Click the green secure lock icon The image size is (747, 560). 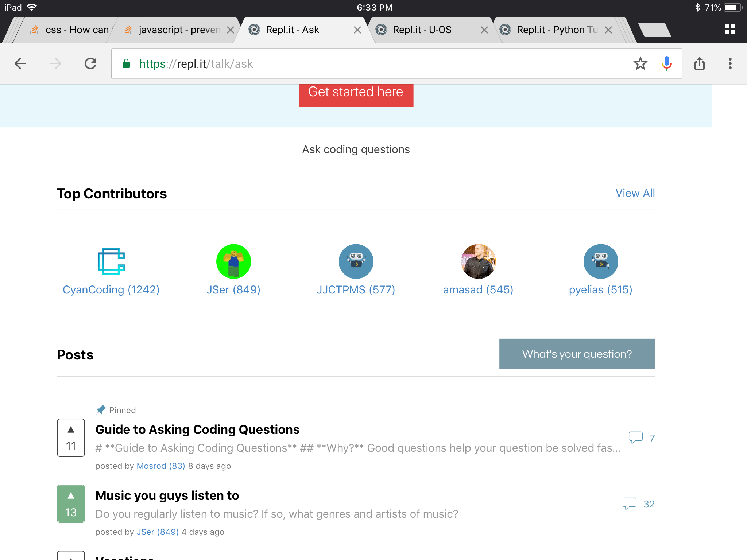[x=126, y=63]
